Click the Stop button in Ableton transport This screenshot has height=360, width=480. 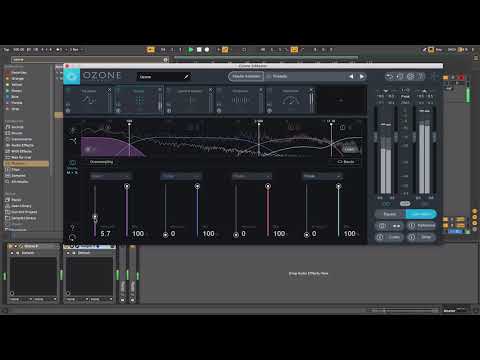pos(199,50)
